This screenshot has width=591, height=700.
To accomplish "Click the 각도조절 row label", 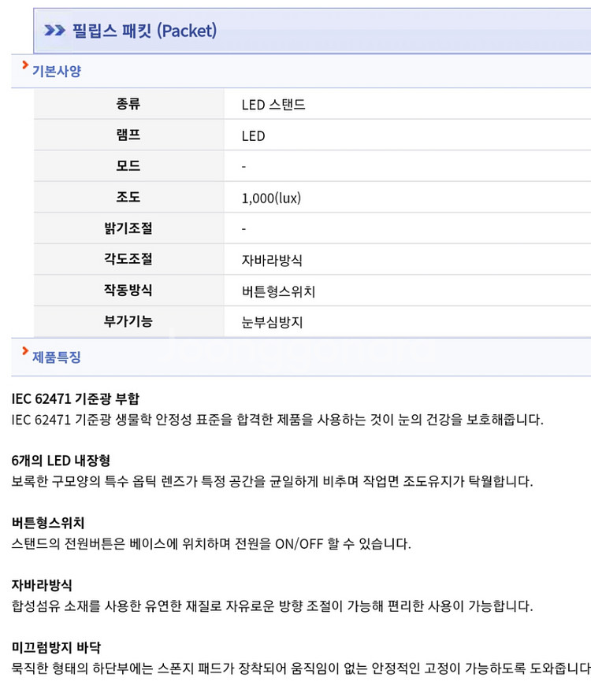I will pos(128,259).
